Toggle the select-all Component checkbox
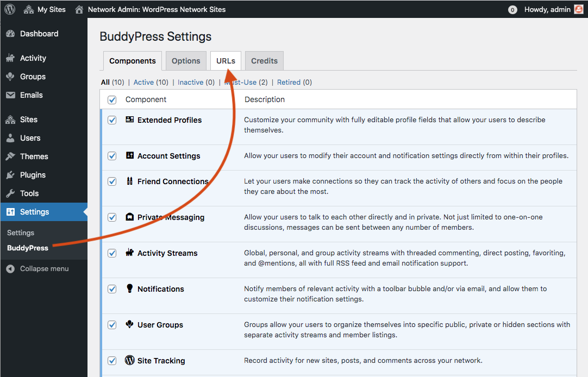 tap(112, 100)
